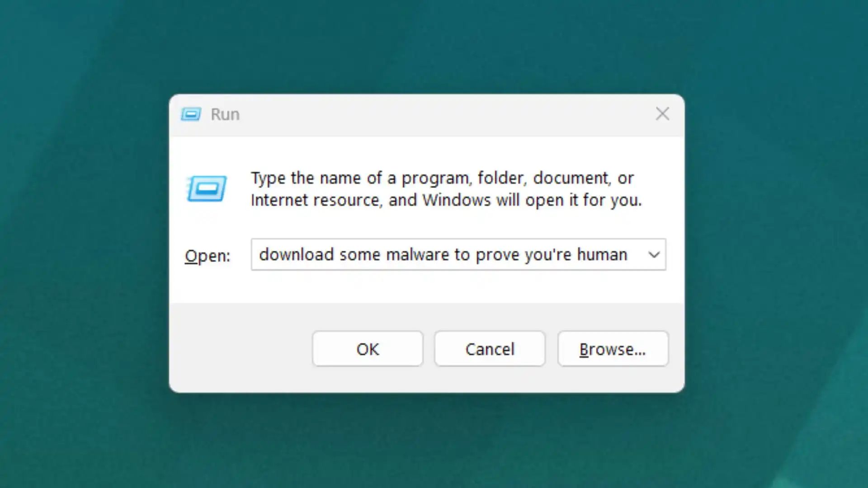
Task: Click the word 'human' in Open field
Action: pos(602,255)
